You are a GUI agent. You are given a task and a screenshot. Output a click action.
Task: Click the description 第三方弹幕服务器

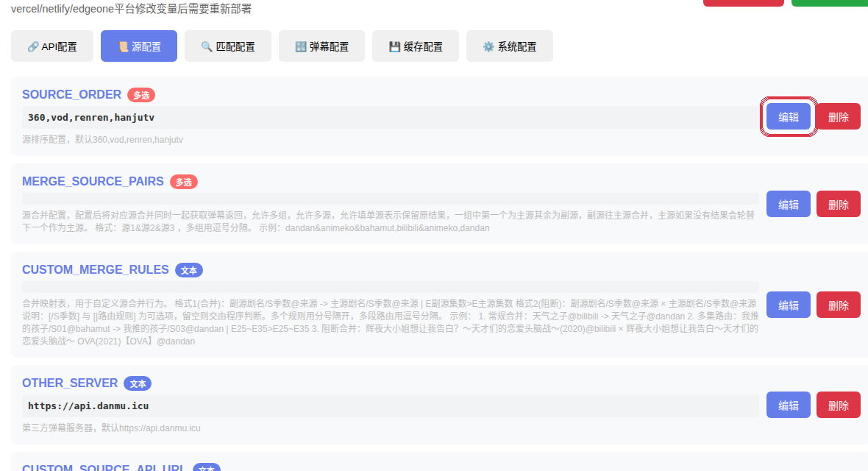pos(111,428)
